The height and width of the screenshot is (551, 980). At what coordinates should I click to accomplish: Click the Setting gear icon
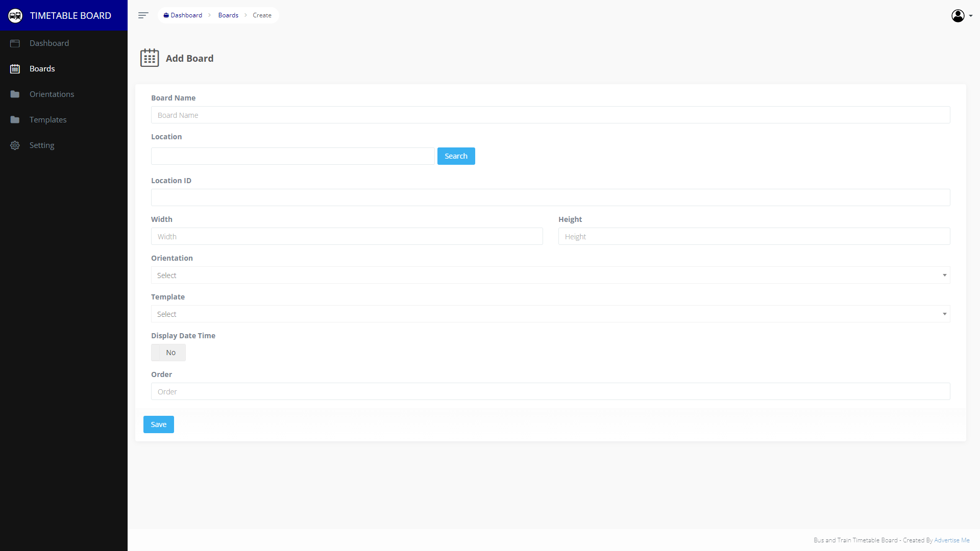click(15, 145)
